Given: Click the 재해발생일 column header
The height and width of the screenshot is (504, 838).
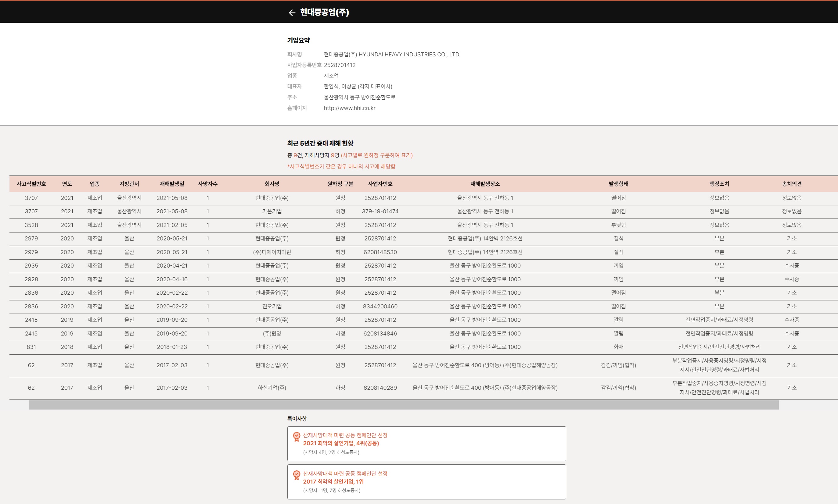Looking at the screenshot, I should tap(172, 184).
